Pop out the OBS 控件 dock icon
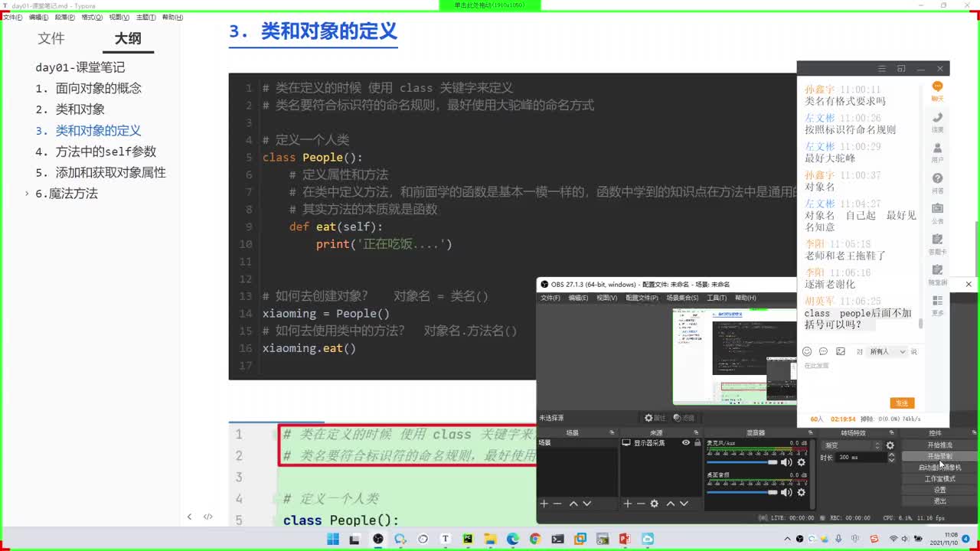 tap(972, 432)
